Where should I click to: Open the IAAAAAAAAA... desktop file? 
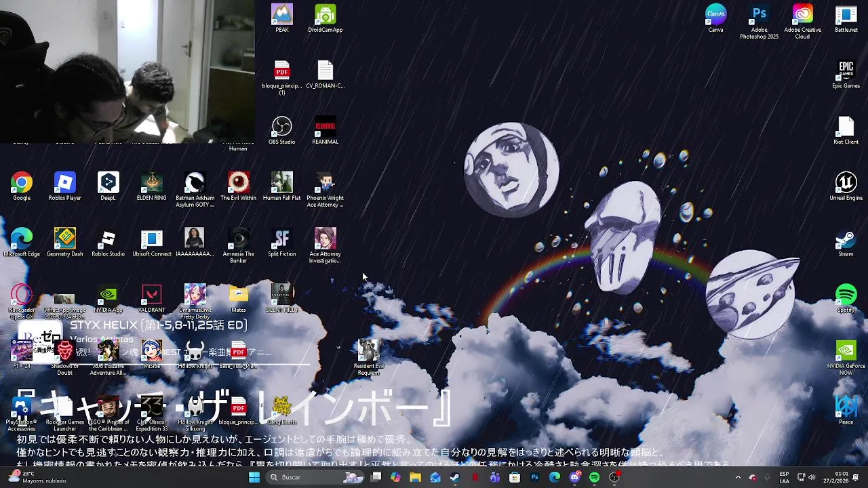coord(195,243)
